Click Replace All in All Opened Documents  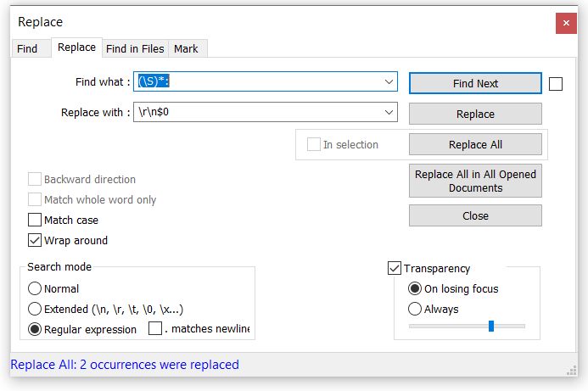(475, 181)
